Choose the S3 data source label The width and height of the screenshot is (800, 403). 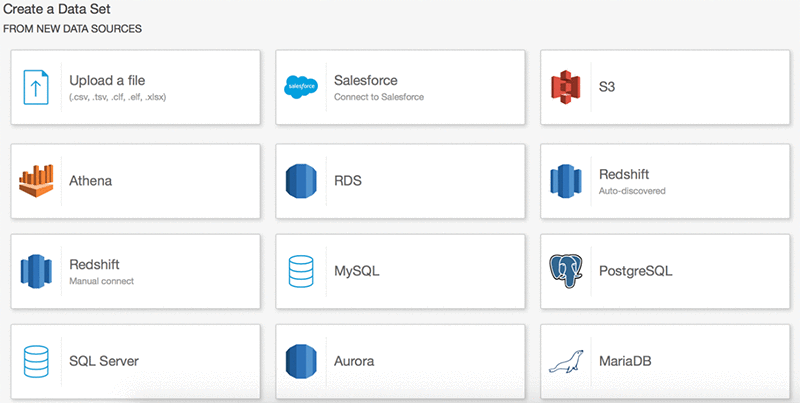coord(607,87)
